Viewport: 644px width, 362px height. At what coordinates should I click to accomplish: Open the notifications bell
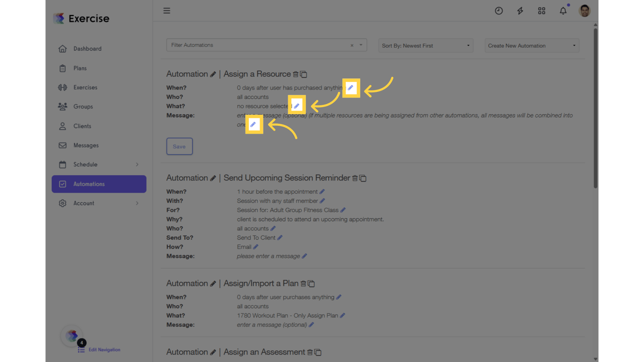563,10
